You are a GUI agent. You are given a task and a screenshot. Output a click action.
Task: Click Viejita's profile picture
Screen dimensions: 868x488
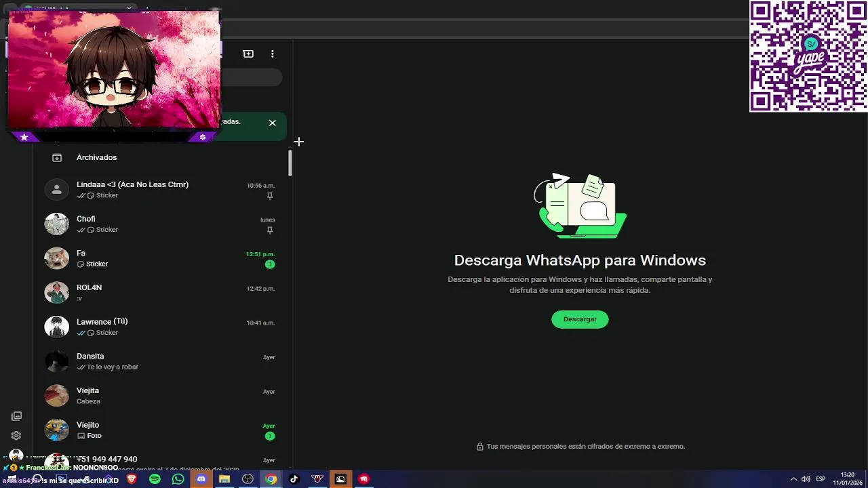tap(57, 396)
